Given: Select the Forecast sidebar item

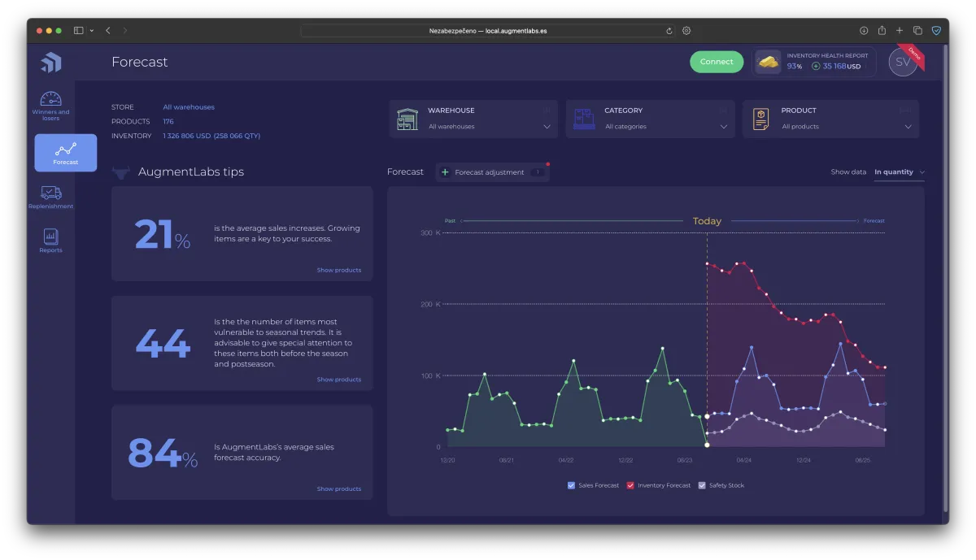Looking at the screenshot, I should coord(66,153).
